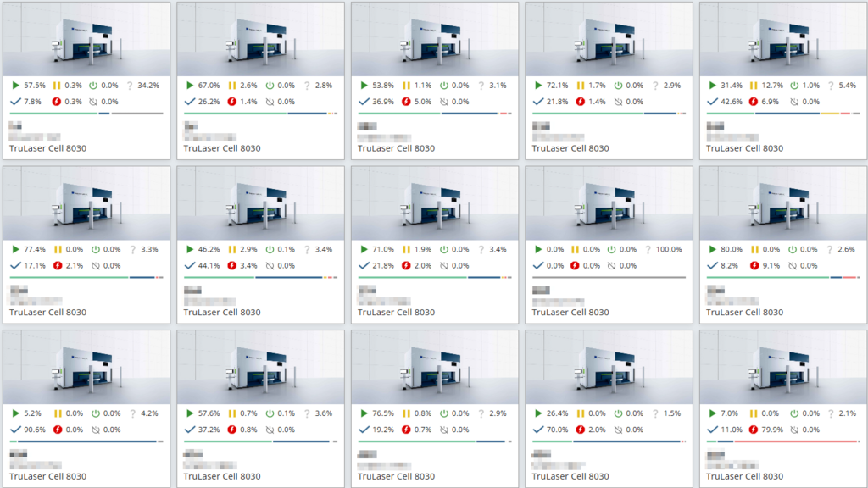Click the "57.6%" running value
The image size is (868, 488).
tap(209, 413)
